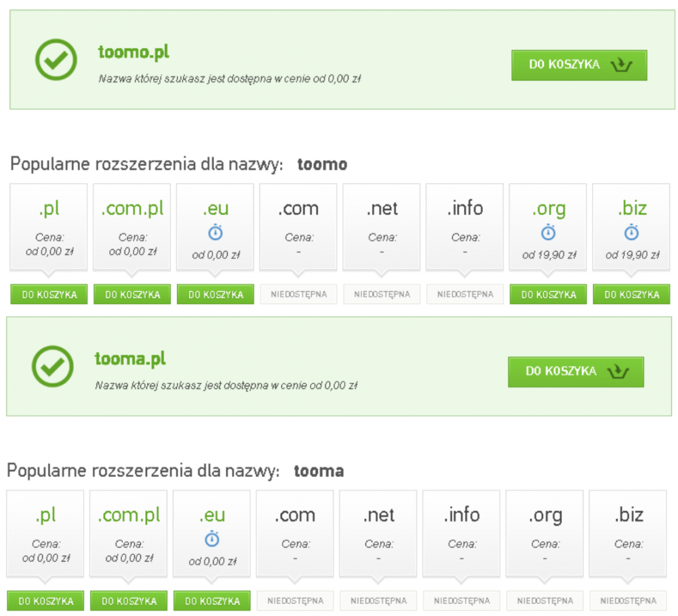
Task: Click the green checkmark icon beside tooma.pl
Action: coord(52,366)
